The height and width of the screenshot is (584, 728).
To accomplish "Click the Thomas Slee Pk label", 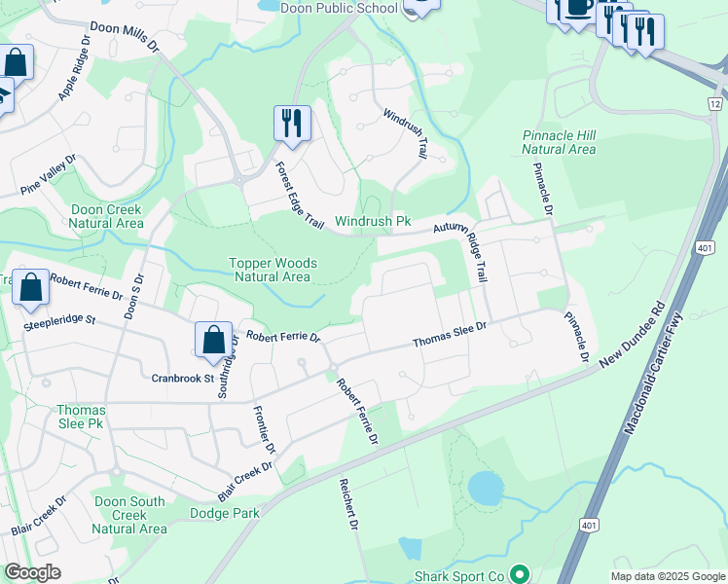I will [x=81, y=417].
